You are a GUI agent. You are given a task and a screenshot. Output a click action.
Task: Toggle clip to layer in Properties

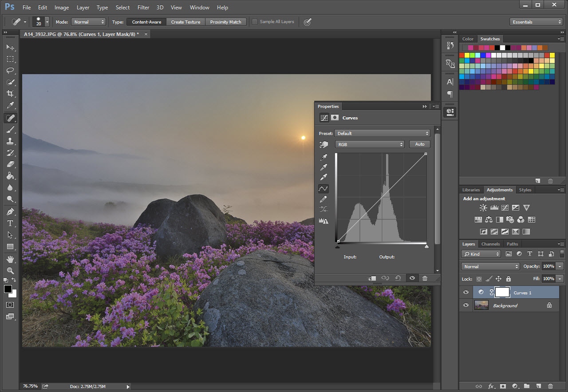(372, 278)
